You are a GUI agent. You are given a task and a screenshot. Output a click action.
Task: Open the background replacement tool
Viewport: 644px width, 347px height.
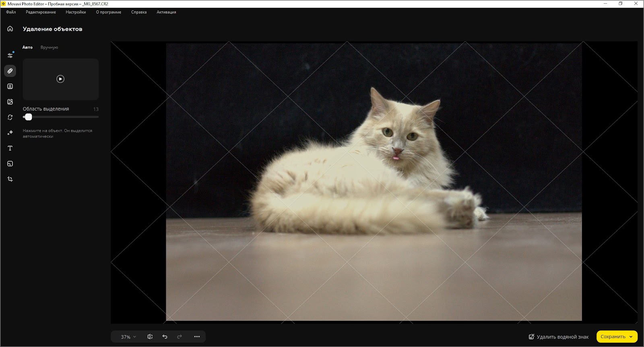(x=10, y=102)
